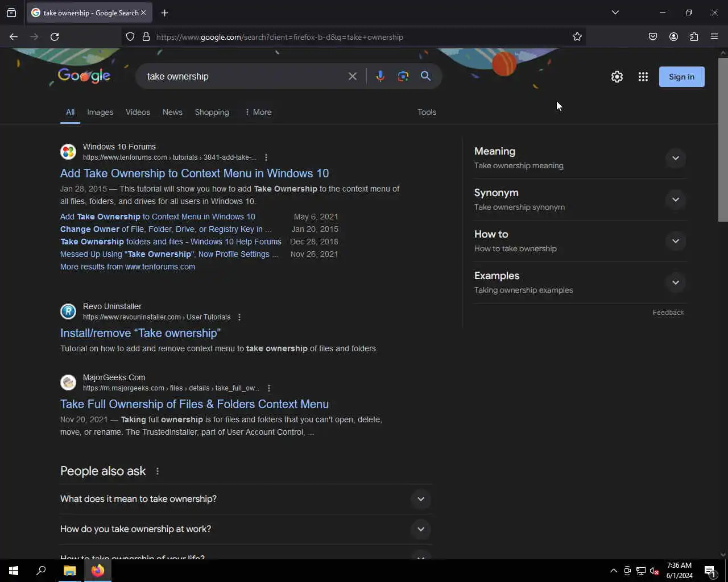Image resolution: width=728 pixels, height=582 pixels.
Task: Open File Explorer from taskbar
Action: pyautogui.click(x=70, y=571)
